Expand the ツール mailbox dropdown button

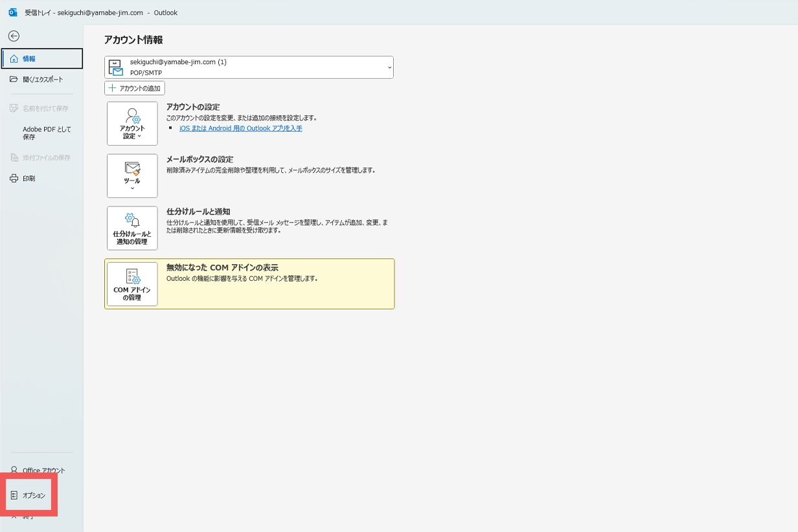132,176
